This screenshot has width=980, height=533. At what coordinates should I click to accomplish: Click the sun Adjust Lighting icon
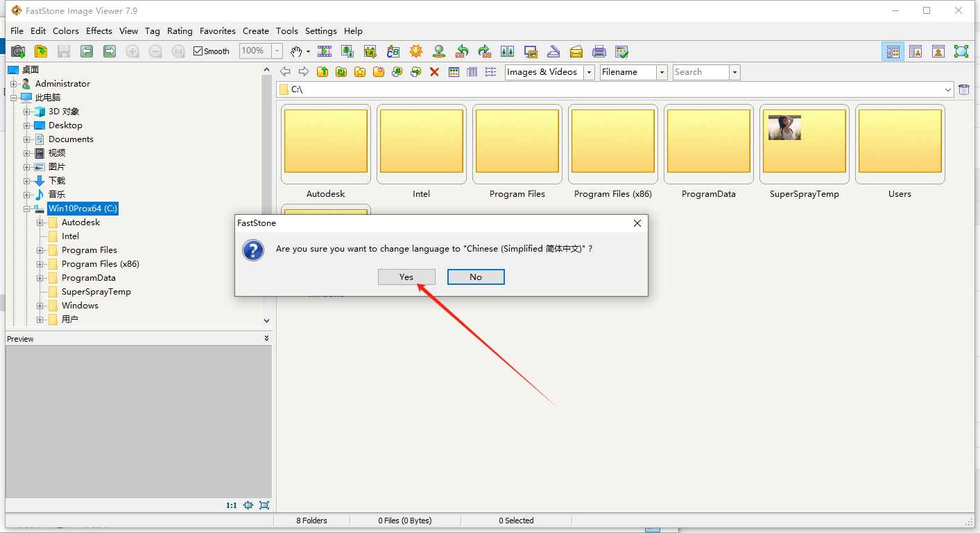416,51
